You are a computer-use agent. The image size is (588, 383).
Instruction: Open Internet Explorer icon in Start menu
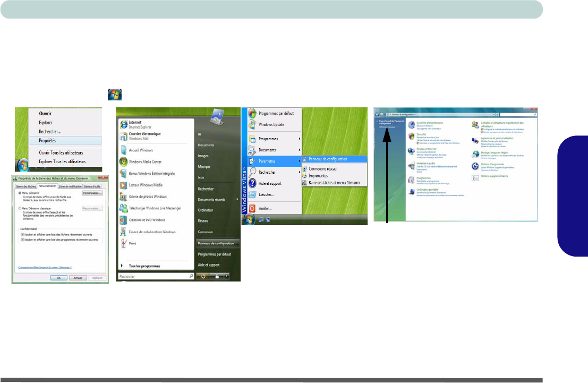pos(124,124)
